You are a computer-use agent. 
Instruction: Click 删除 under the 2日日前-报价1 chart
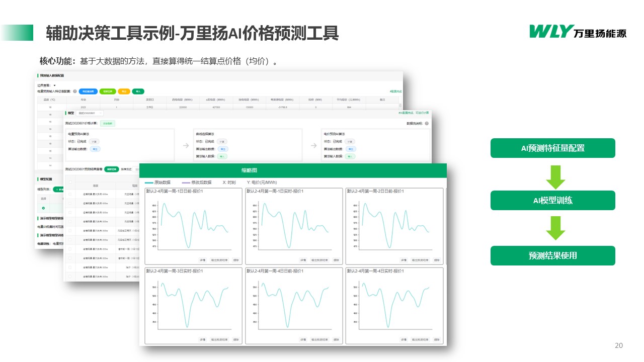(x=437, y=260)
